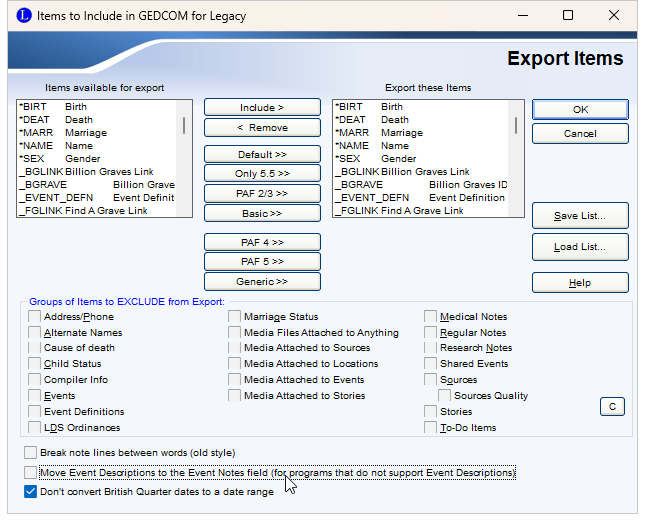Toggle the Events exclusion checkbox
This screenshot has width=645, height=521.
pyautogui.click(x=35, y=396)
